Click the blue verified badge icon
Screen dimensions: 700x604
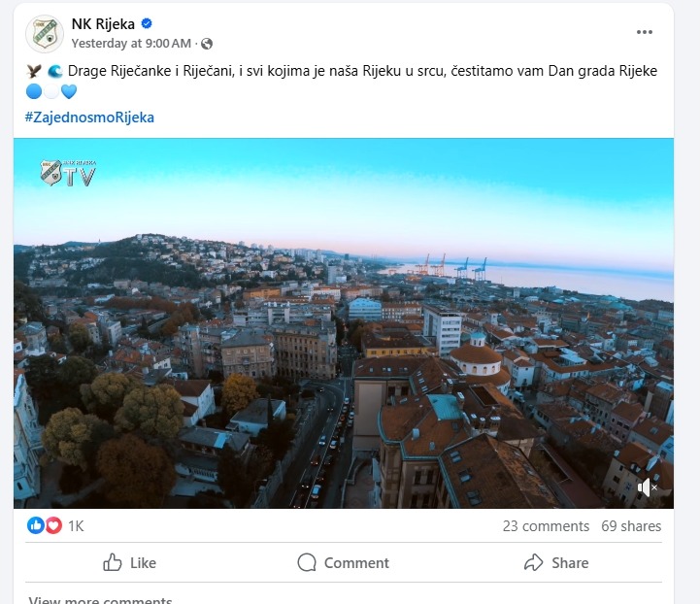pyautogui.click(x=147, y=24)
